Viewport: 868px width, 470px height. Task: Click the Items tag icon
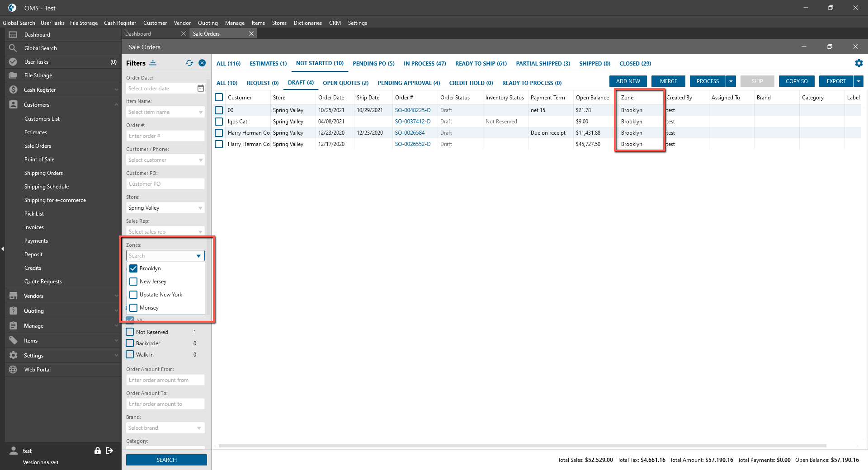(x=13, y=341)
